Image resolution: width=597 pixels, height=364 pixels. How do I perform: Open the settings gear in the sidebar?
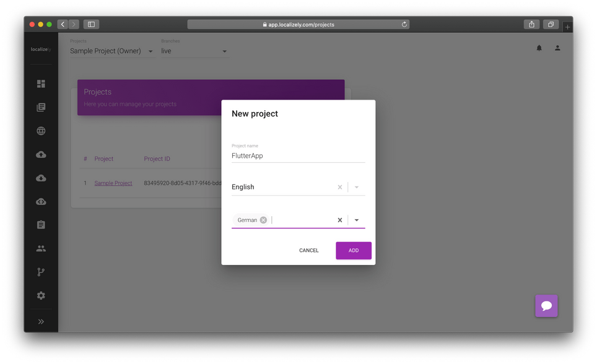click(41, 295)
